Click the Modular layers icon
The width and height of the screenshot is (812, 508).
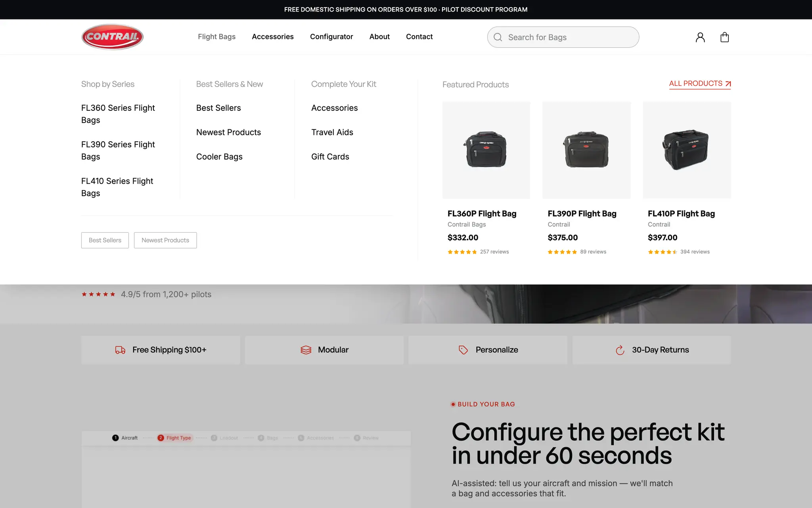coord(306,350)
